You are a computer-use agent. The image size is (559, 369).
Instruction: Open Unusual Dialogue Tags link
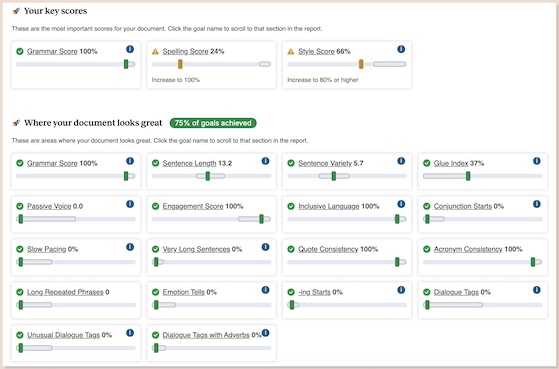point(63,335)
